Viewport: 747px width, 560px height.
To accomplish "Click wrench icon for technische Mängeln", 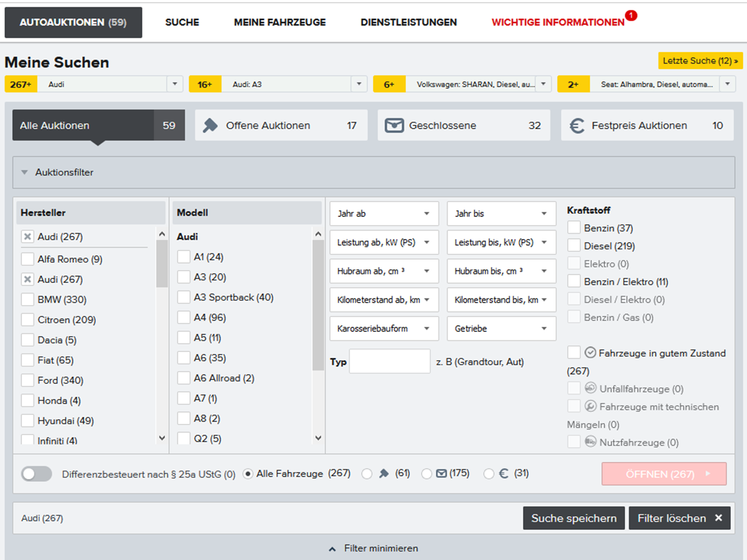I will pyautogui.click(x=590, y=406).
